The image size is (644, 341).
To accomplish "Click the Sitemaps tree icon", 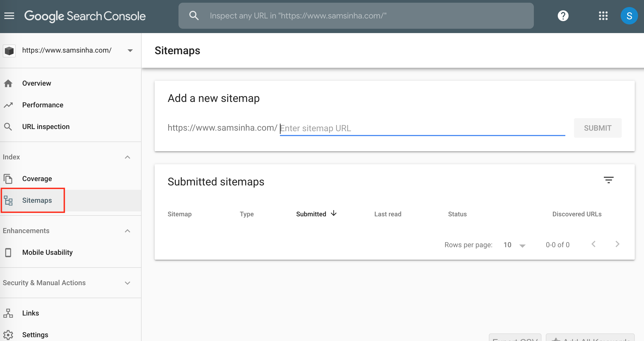I will (8, 200).
